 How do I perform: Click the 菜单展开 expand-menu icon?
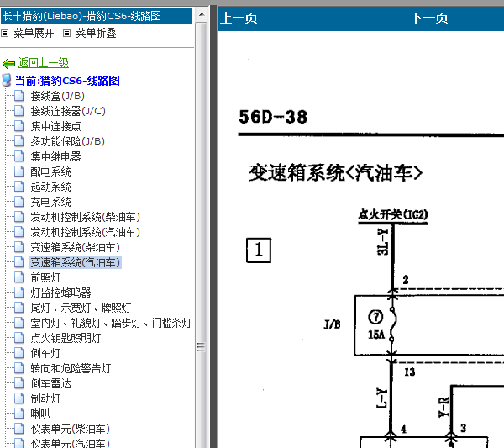click(x=4, y=33)
